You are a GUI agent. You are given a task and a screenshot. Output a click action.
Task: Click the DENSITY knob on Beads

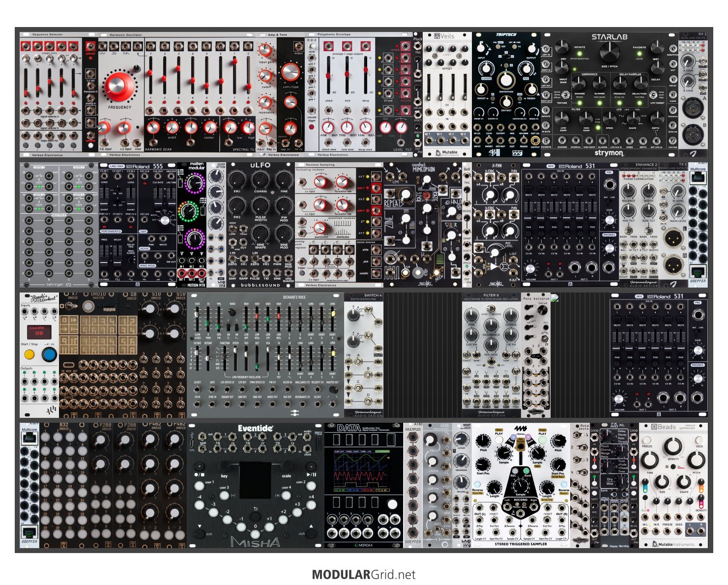[673, 447]
